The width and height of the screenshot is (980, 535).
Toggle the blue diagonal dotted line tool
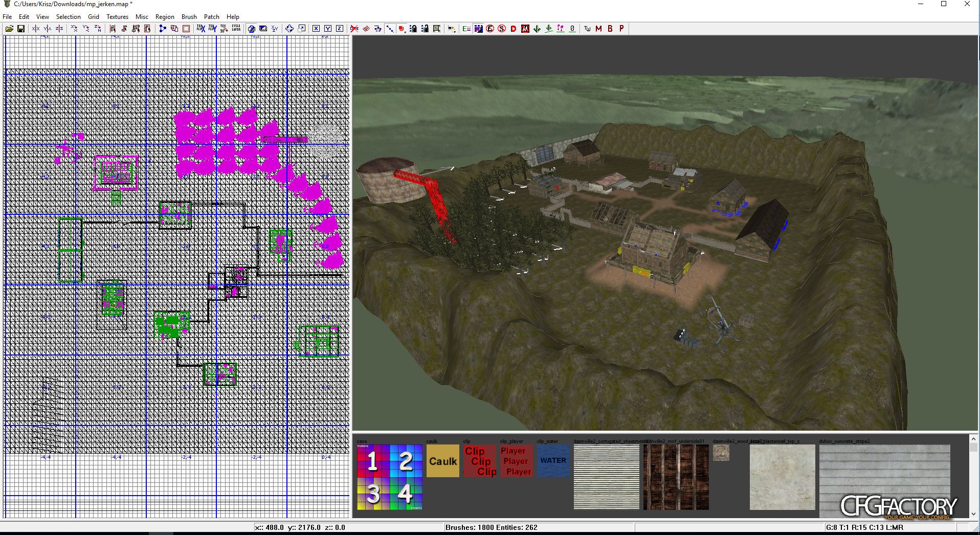click(390, 29)
